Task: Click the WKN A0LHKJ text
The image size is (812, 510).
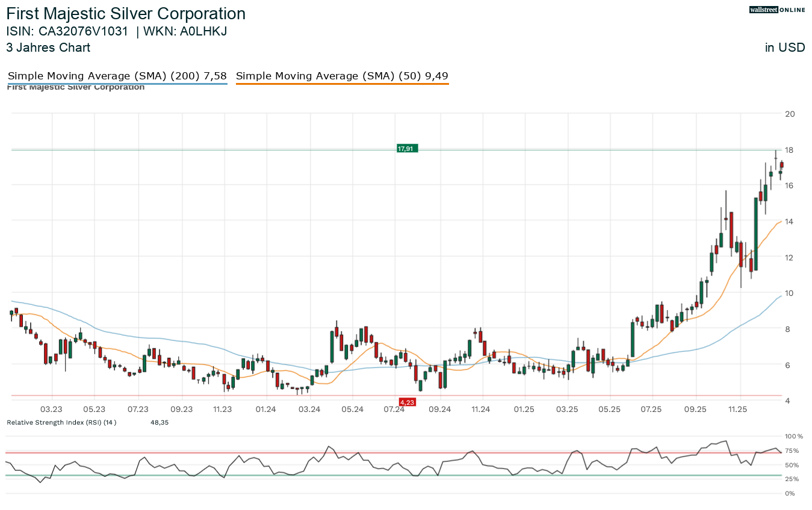Action: point(185,31)
